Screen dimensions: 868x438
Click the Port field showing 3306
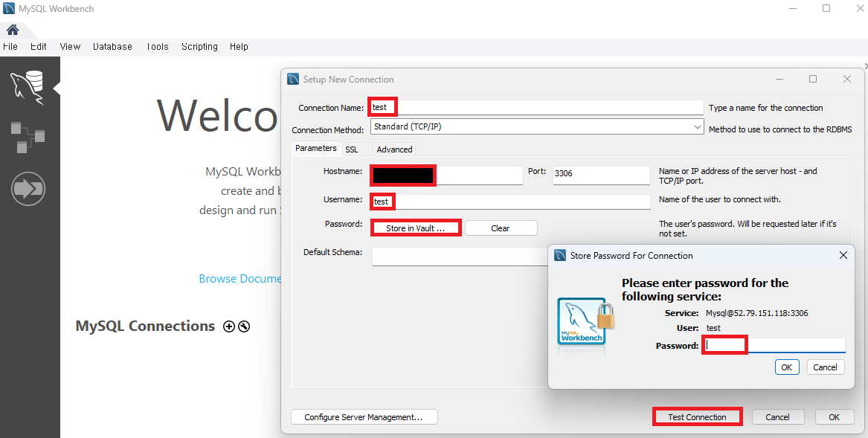point(601,175)
